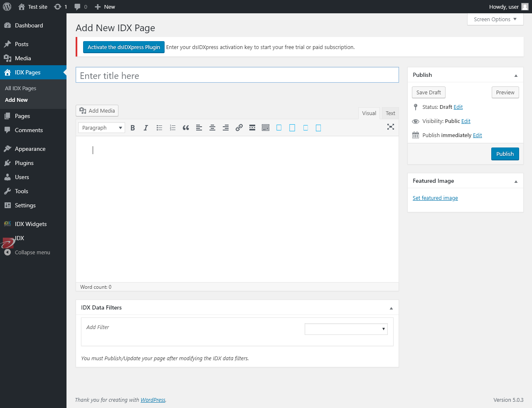Open the IDX Pages menu in sidebar
532x408 pixels.
click(33, 72)
